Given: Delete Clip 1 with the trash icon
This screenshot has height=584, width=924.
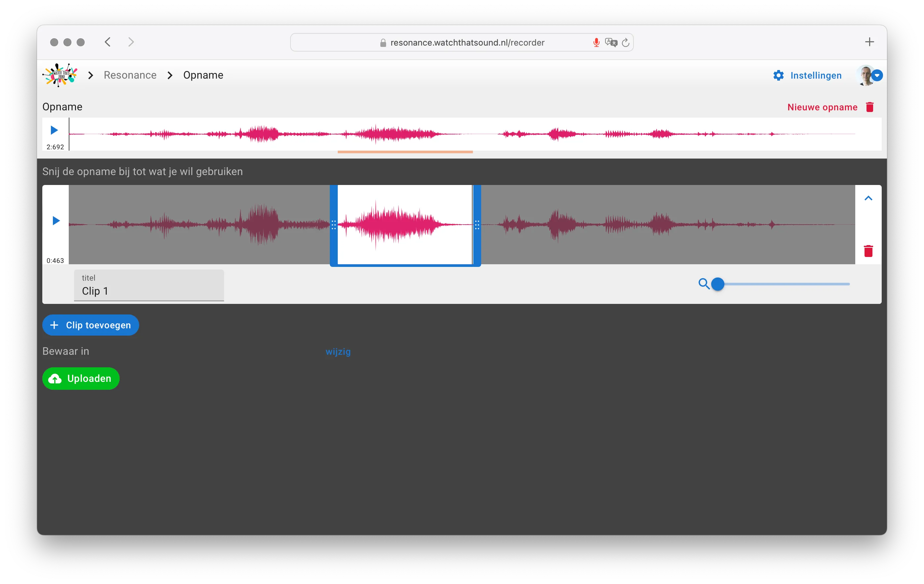Looking at the screenshot, I should [x=869, y=251].
